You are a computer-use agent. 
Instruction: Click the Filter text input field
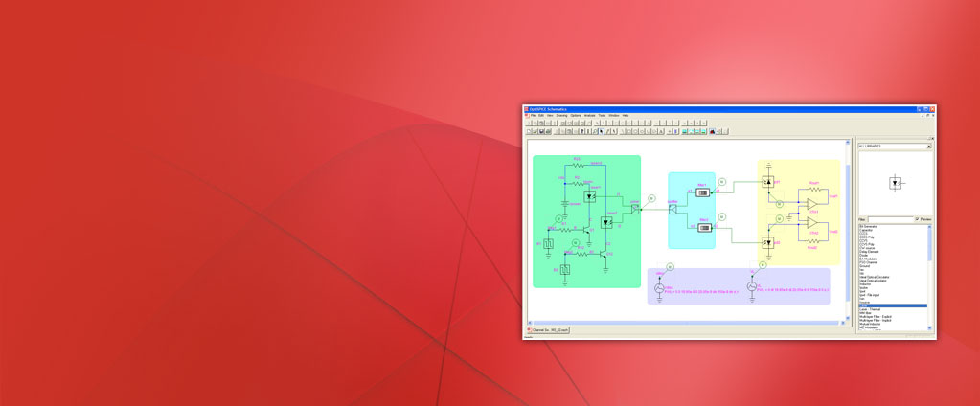point(889,219)
